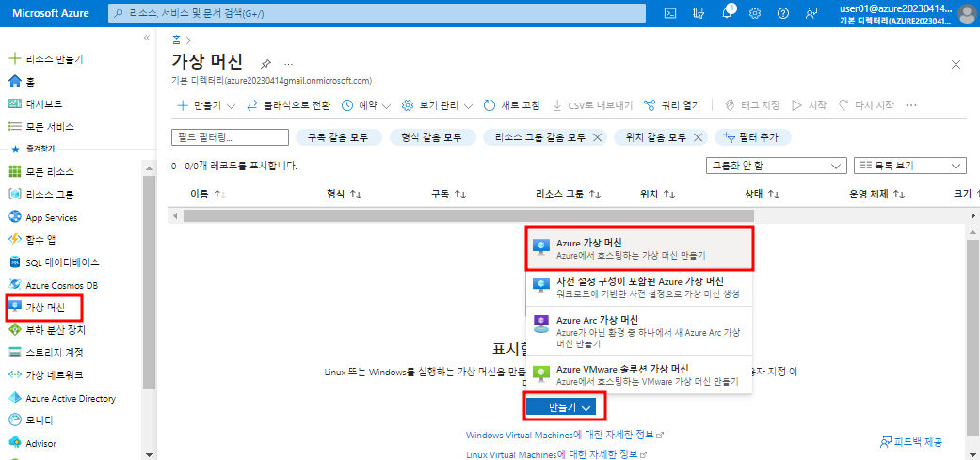
Task: Open Cloud Shell from top bar
Action: [669, 13]
